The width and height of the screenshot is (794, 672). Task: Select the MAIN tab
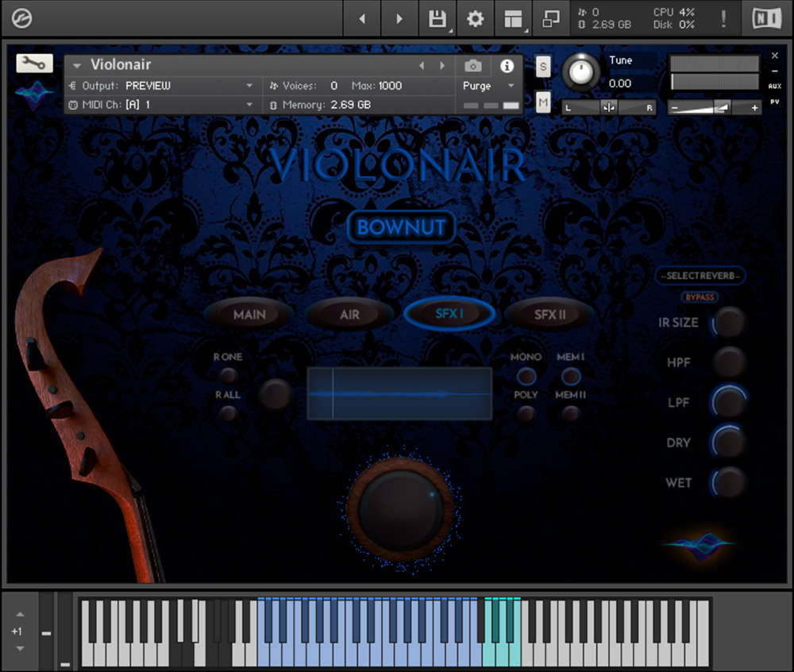tap(249, 315)
